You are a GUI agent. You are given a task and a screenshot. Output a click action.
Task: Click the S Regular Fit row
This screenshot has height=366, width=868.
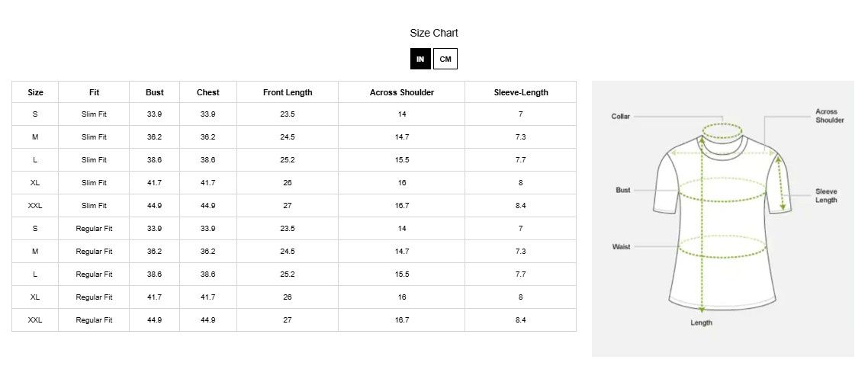[294, 228]
